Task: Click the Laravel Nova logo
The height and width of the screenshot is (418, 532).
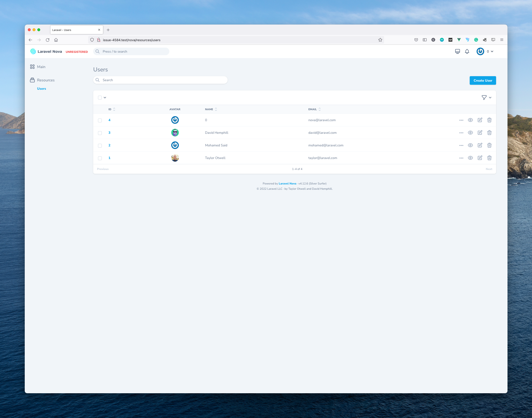Action: [46, 51]
